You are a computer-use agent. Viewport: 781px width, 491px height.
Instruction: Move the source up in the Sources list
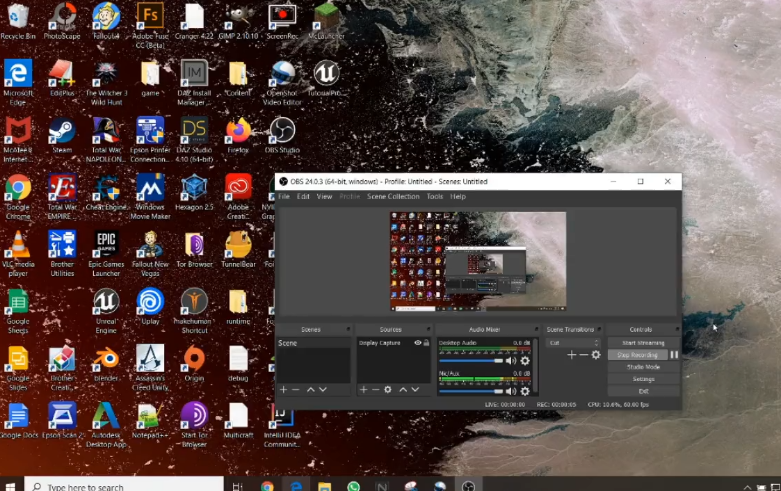pos(403,389)
